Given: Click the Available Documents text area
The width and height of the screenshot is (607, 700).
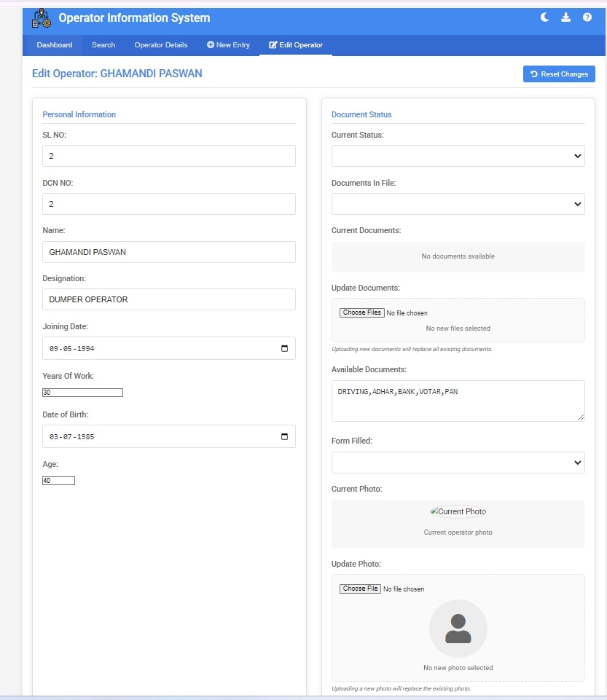Looking at the screenshot, I should 458,401.
